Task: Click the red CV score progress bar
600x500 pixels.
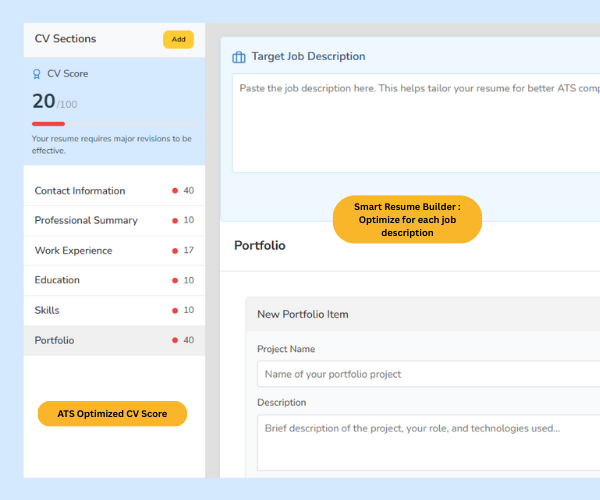Action: [48, 124]
